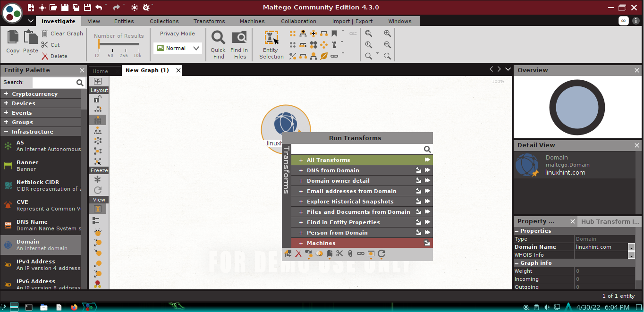
Task: Toggle the infinity button in tab bar
Action: point(624,21)
